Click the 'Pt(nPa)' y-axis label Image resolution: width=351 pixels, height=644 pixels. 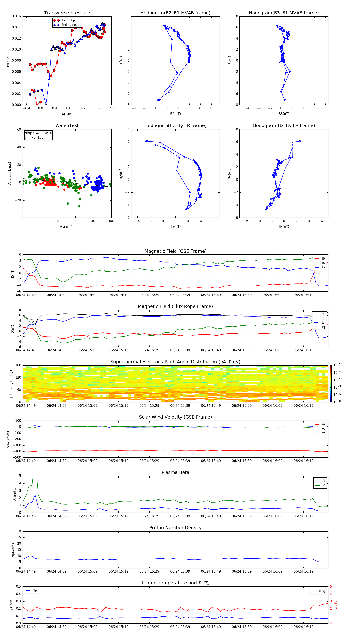(x=8, y=61)
